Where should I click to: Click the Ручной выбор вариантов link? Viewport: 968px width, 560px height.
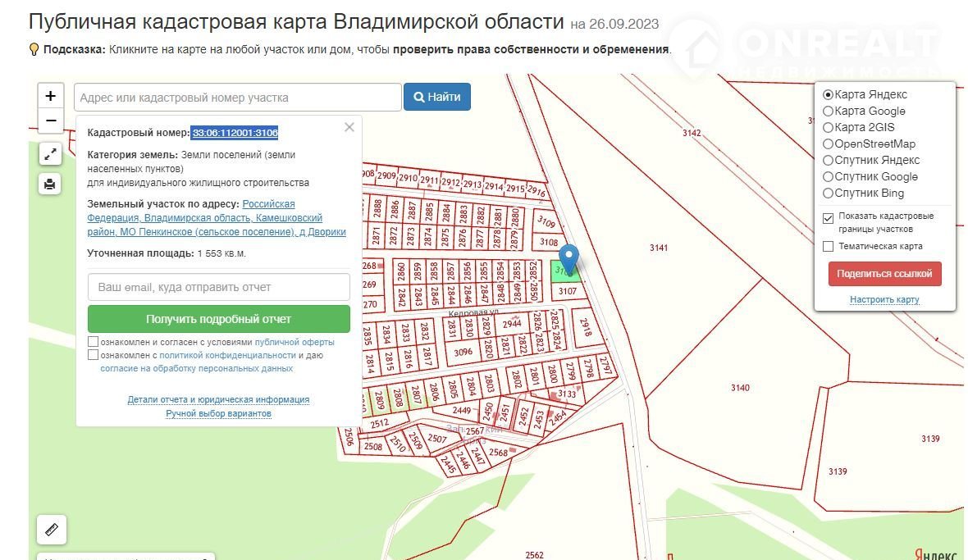(x=218, y=413)
